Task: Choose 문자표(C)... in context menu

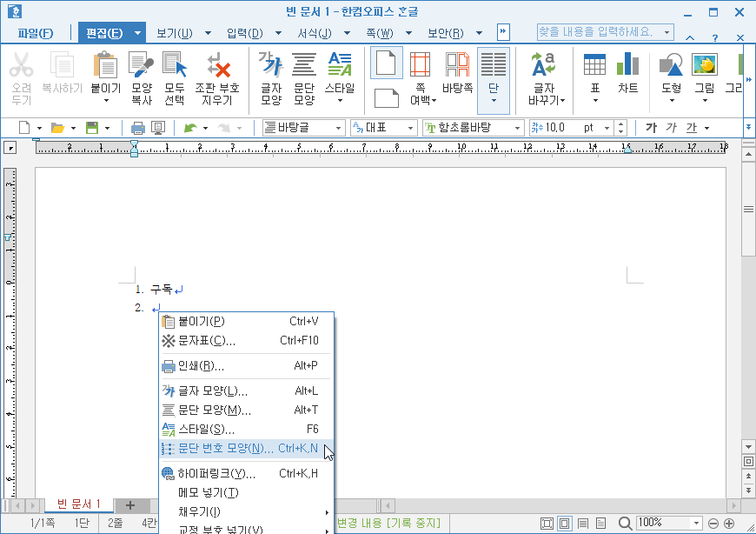Action: (x=247, y=341)
